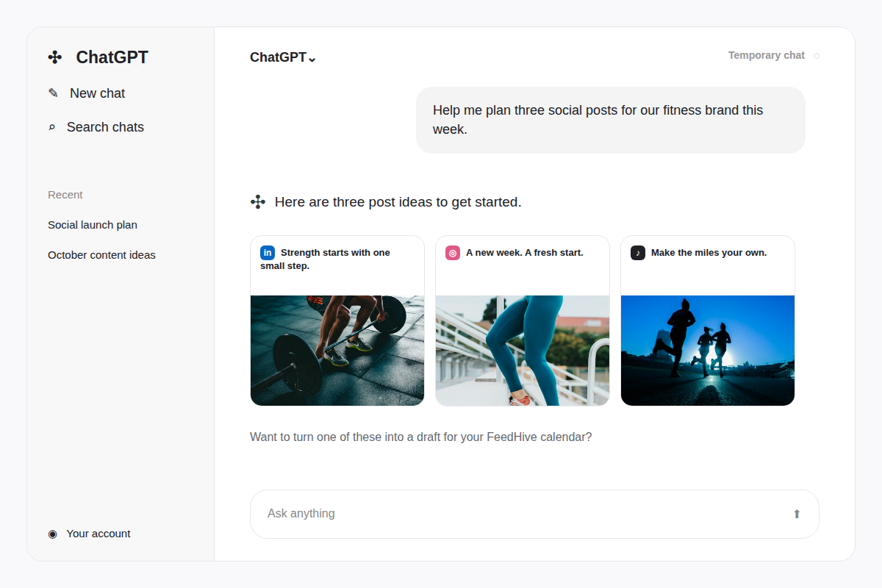Open Your account menu
The image size is (882, 588).
(x=89, y=534)
